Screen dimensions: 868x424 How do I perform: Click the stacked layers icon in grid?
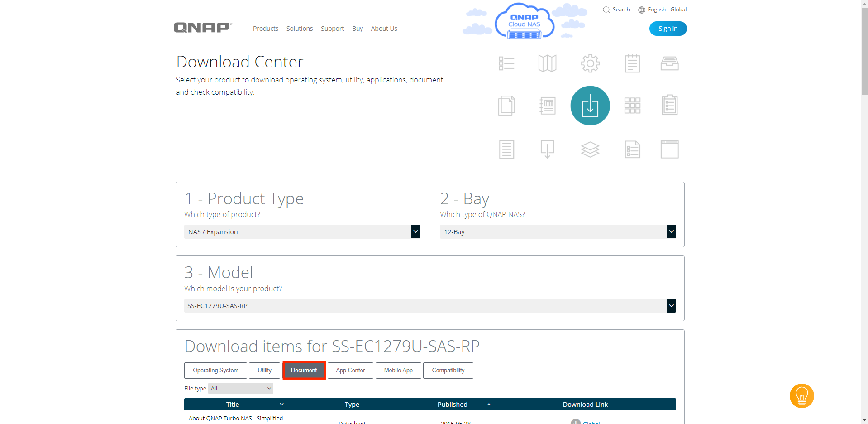590,149
